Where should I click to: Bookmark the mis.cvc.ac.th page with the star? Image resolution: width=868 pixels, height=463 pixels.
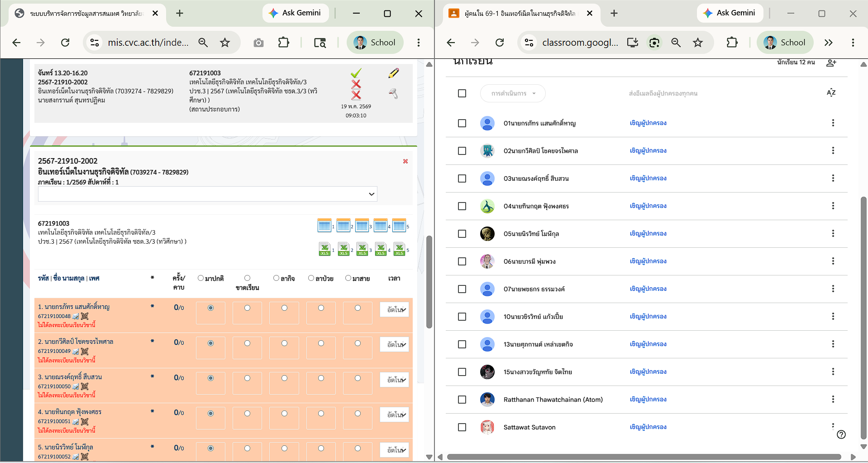[225, 43]
